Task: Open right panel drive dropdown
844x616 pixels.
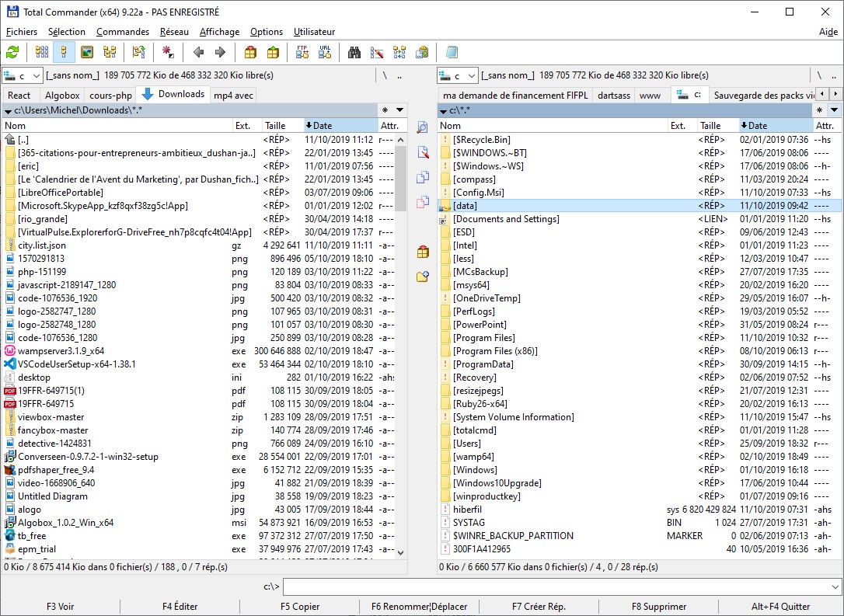Action: pyautogui.click(x=458, y=75)
